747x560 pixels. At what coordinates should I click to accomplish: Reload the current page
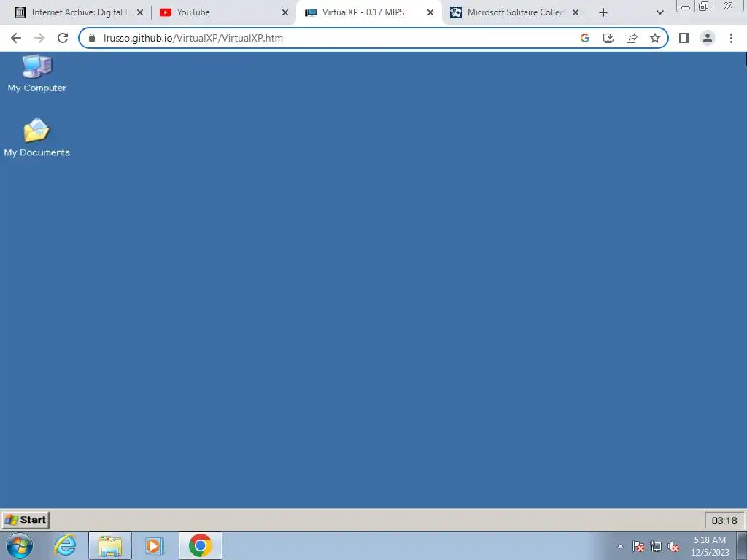(63, 38)
